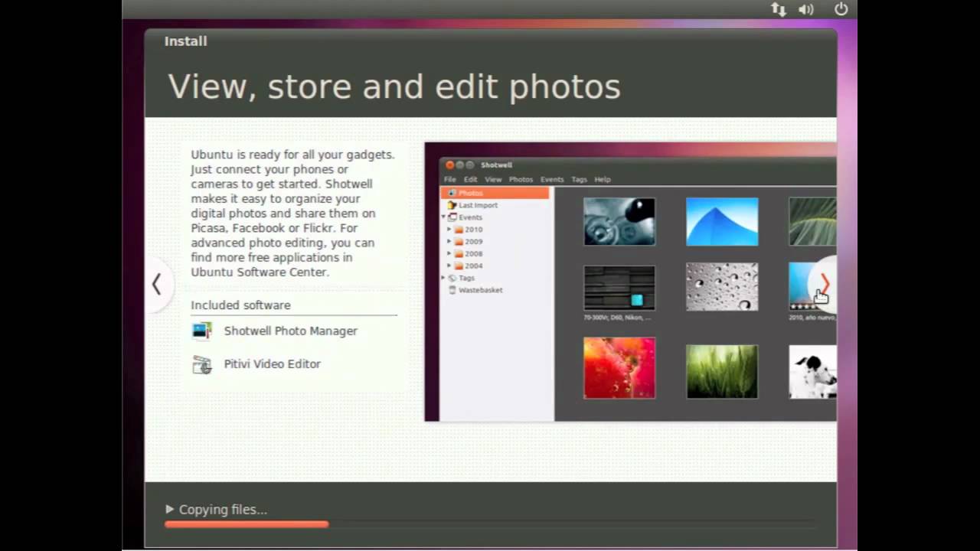980x551 pixels.
Task: Open Photos menu in Shotwell screenshot
Action: point(521,179)
